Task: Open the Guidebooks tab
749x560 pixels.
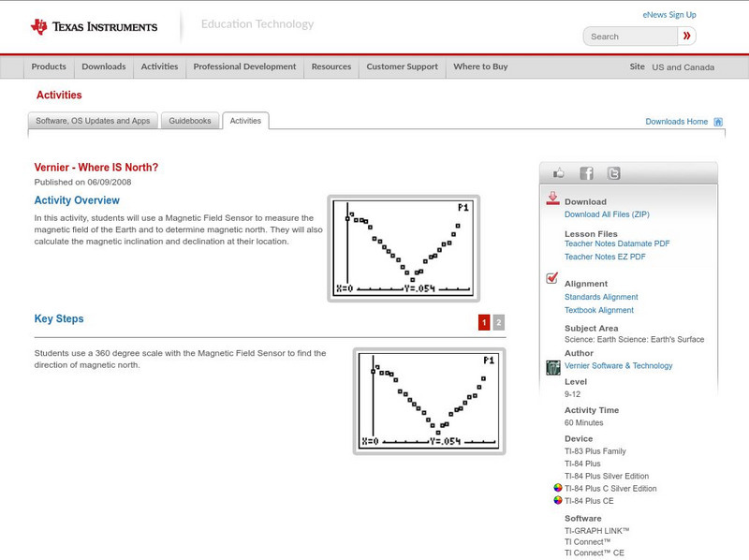Action: coord(190,120)
